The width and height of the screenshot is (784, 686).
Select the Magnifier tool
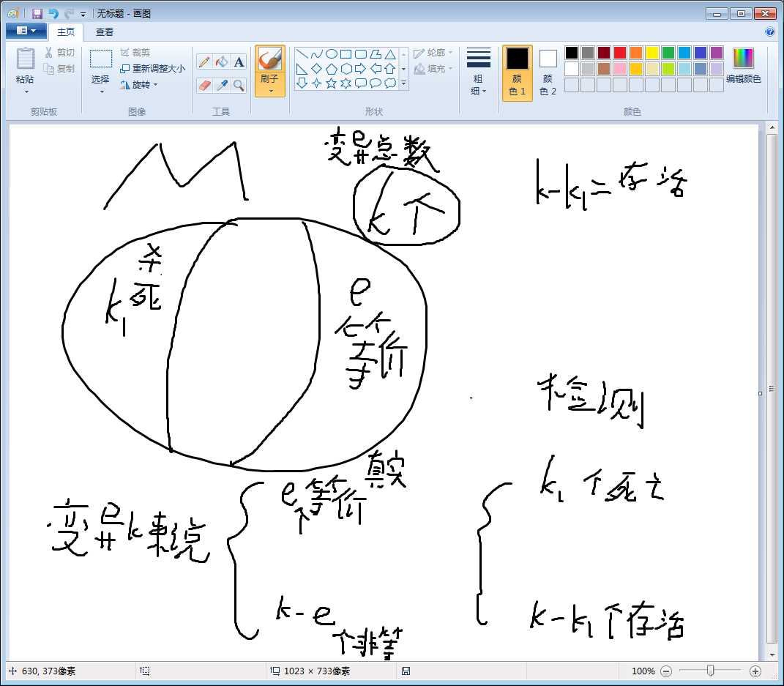[x=239, y=86]
